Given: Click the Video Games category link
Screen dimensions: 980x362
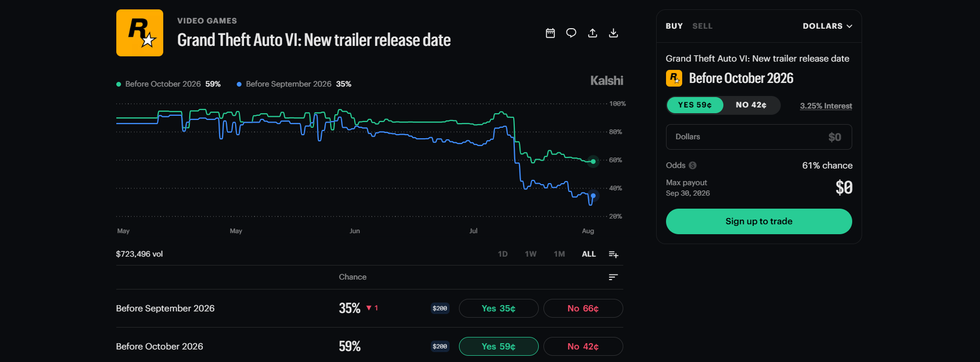Looking at the screenshot, I should [x=207, y=21].
